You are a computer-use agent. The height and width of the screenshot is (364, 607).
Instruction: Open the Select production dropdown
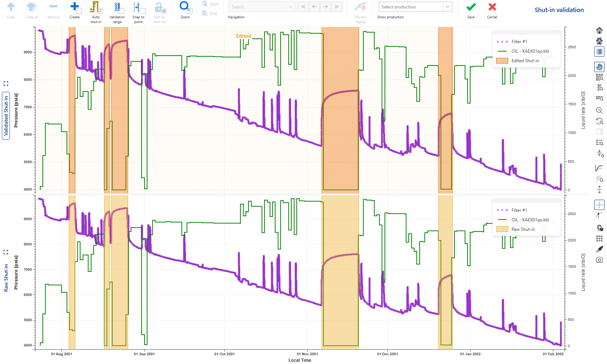(x=415, y=7)
